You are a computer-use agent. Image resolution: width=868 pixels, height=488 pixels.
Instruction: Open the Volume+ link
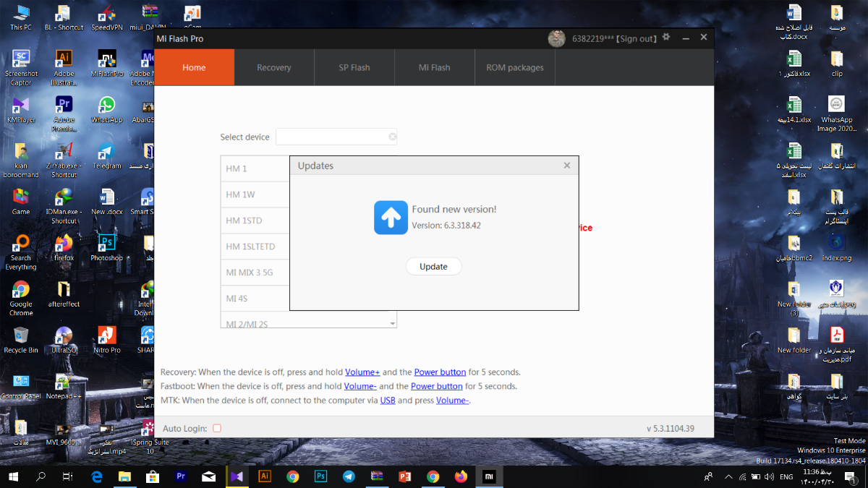(362, 372)
